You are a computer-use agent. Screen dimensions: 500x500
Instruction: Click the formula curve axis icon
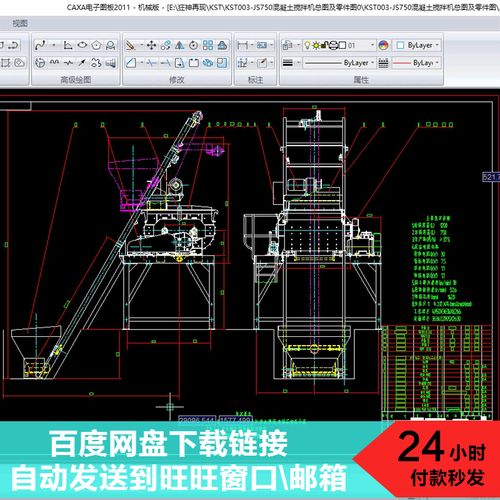(x=68, y=45)
